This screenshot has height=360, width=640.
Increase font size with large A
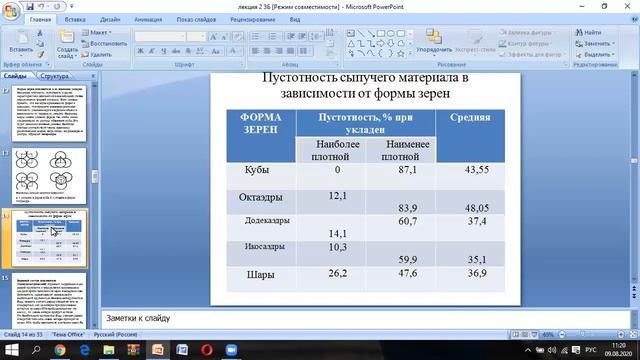pyautogui.click(x=213, y=37)
